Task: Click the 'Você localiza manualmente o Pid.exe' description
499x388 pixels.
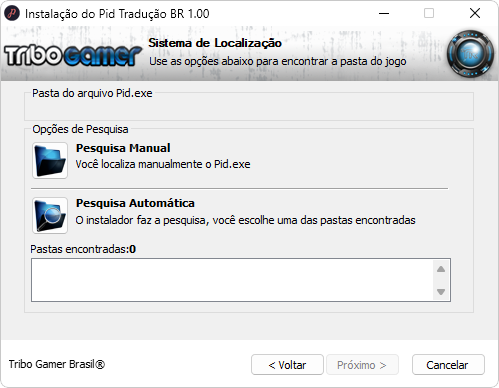Action: (163, 164)
